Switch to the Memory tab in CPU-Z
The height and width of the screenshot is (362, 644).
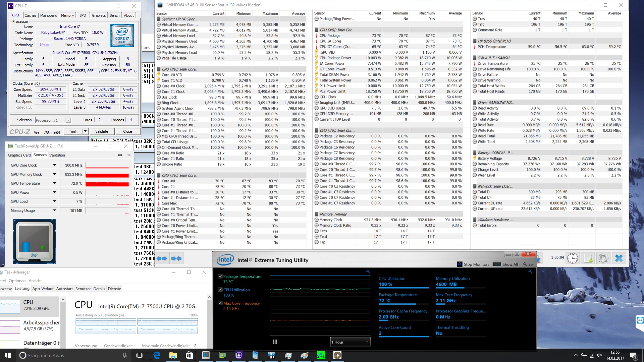point(67,15)
